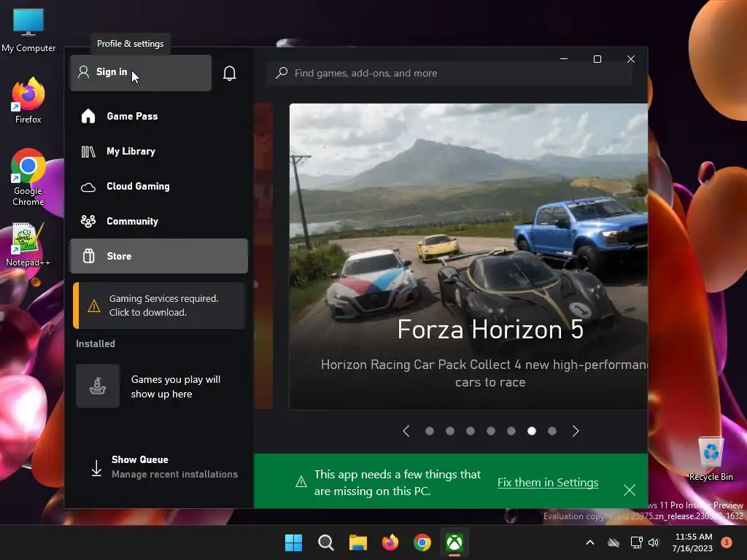
Task: Click the installed games placeholder tile
Action: 98,386
